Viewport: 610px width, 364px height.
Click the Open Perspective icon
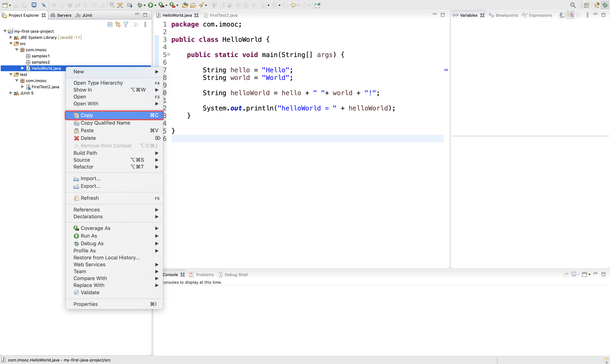(587, 5)
